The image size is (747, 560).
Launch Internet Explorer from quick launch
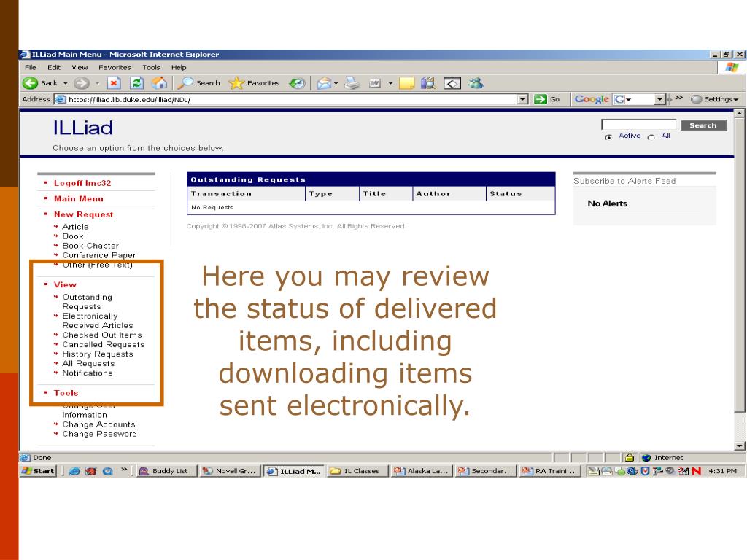point(74,471)
